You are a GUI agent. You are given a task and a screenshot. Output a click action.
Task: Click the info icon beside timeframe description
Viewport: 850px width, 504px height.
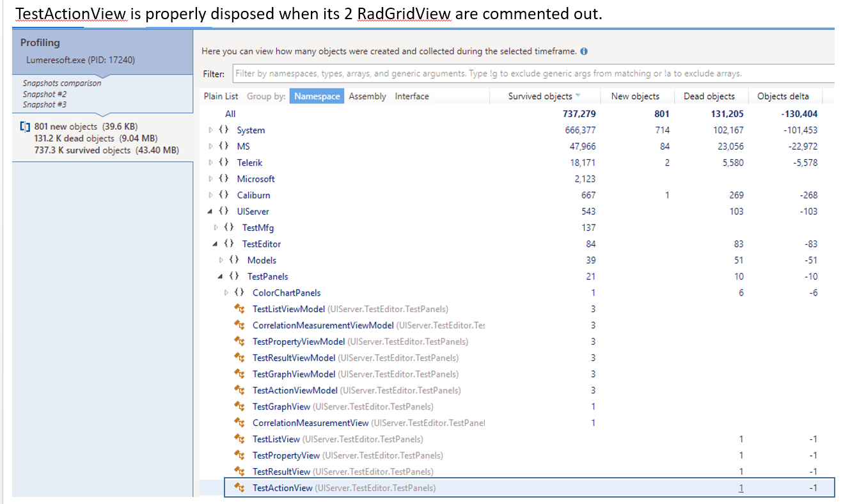tap(584, 51)
